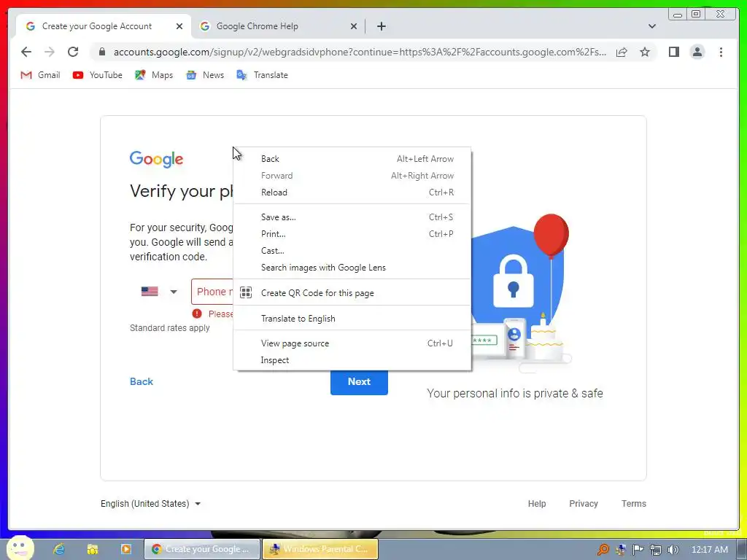
Task: Choose Search images with Google Lens
Action: coord(352,268)
